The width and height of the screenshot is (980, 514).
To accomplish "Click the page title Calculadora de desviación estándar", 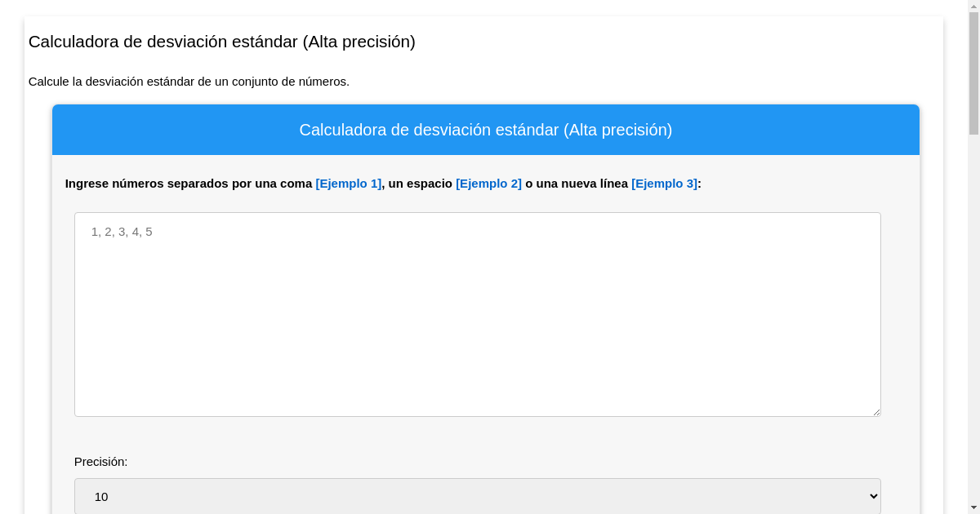I will 221,42.
